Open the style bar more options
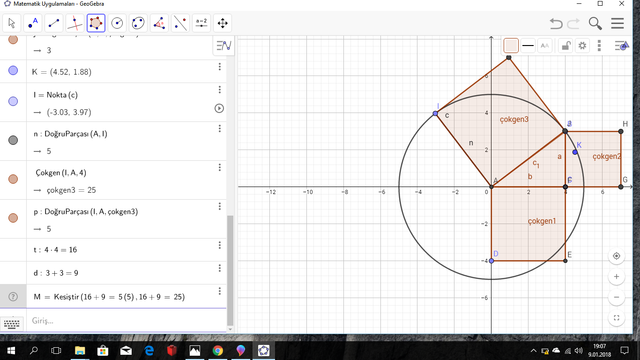640x360 pixels. tap(599, 46)
